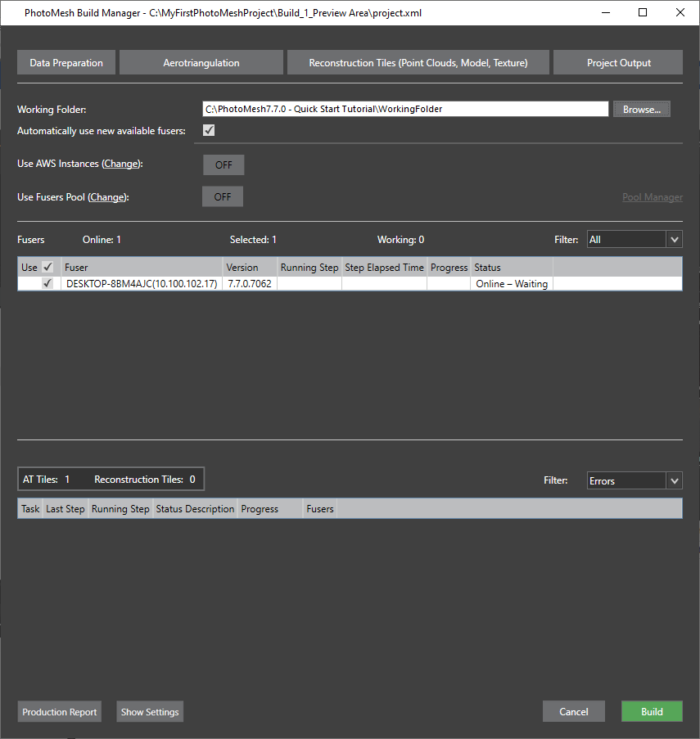Screen dimensions: 700x739
Task: Uncheck Automatically use new available fusers
Action: [x=209, y=130]
